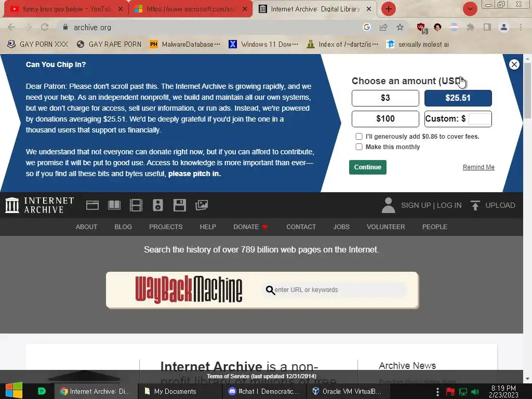Open a new tab with plus button

pyautogui.click(x=389, y=9)
